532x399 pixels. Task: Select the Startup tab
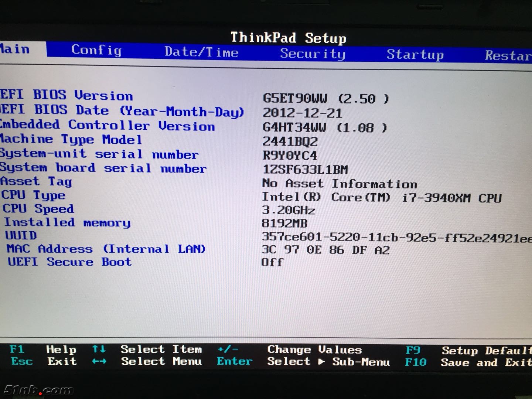[x=415, y=55]
